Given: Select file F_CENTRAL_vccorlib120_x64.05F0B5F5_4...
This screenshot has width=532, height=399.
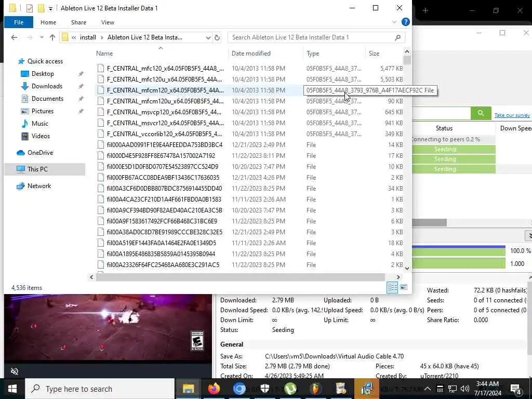Looking at the screenshot, I should (x=164, y=134).
